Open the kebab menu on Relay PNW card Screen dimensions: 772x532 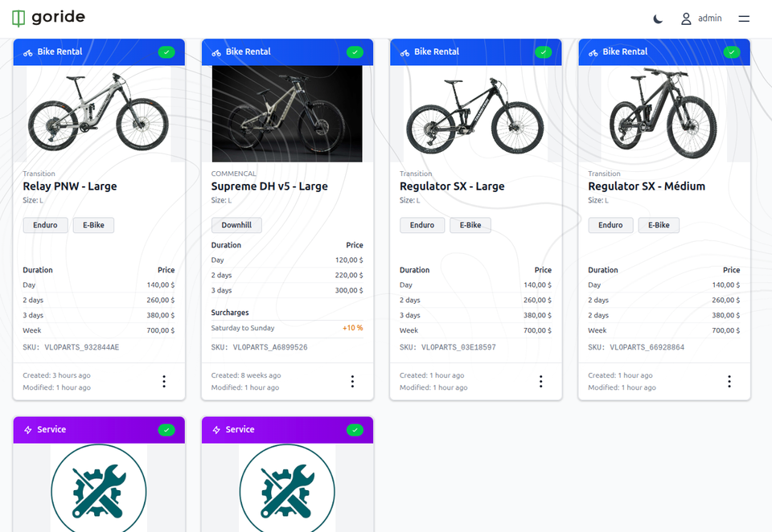click(164, 381)
